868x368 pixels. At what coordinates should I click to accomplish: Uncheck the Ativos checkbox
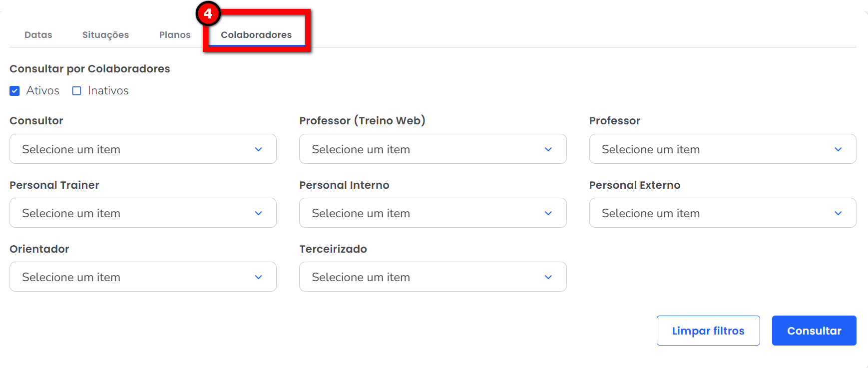(15, 91)
